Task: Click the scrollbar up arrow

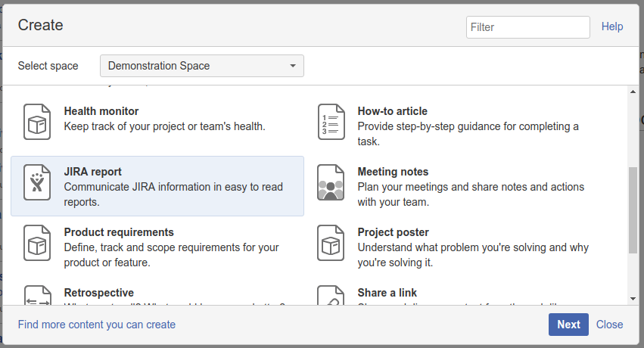Action: pyautogui.click(x=633, y=92)
